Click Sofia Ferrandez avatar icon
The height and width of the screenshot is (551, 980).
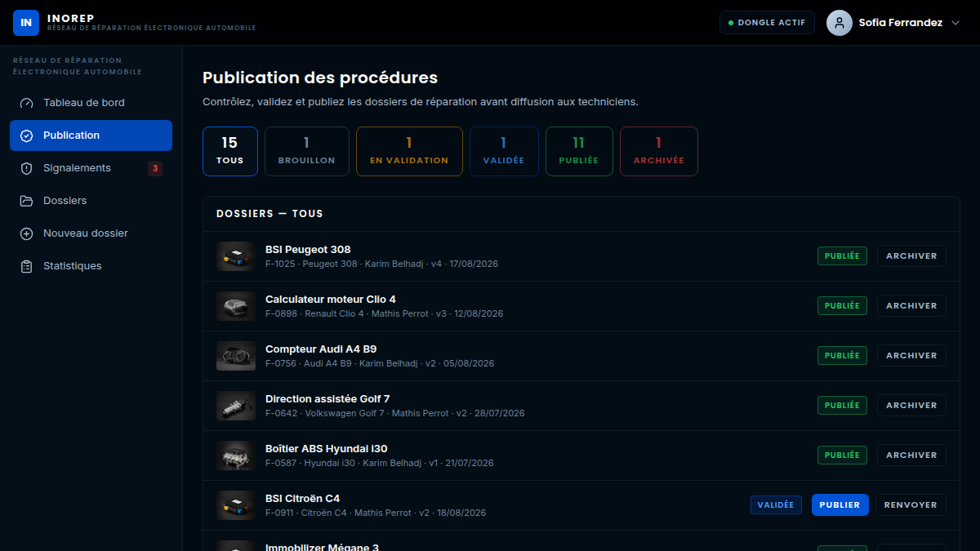[840, 23]
